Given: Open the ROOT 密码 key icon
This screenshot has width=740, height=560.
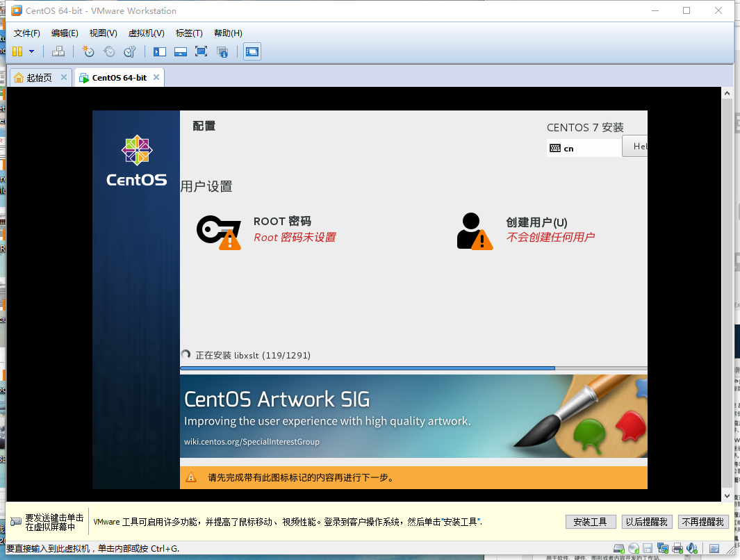Looking at the screenshot, I should (219, 232).
